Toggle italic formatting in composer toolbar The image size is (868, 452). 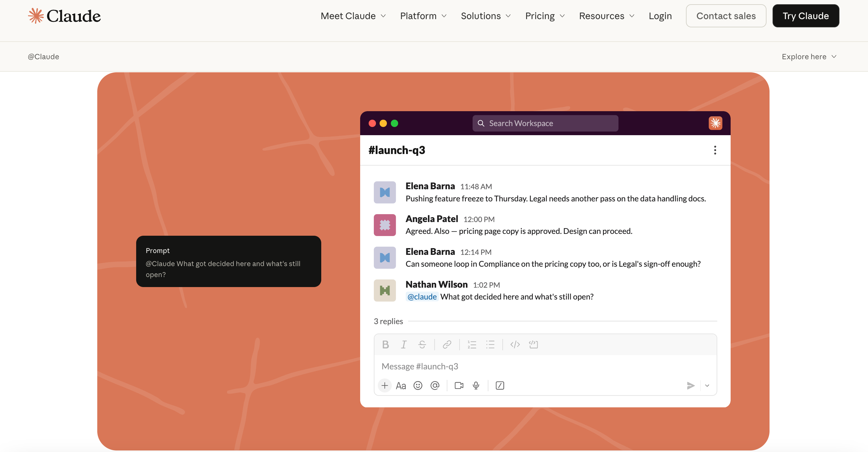[x=403, y=344]
